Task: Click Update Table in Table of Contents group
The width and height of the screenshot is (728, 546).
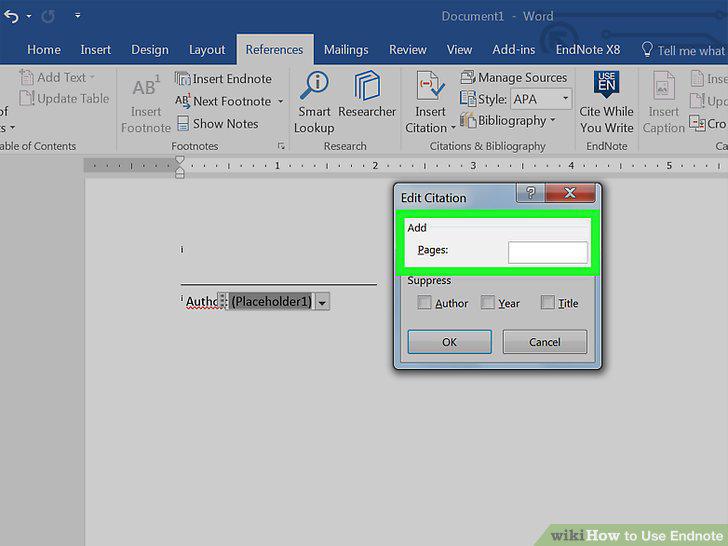Action: tap(65, 98)
